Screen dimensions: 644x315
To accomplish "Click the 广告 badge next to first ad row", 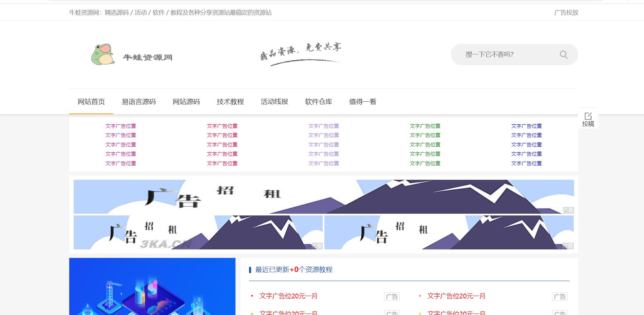I will coord(393,296).
